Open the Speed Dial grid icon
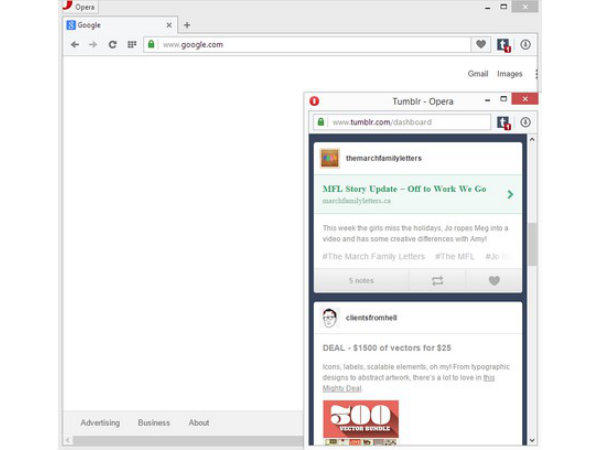Image resolution: width=600 pixels, height=450 pixels. tap(132, 45)
